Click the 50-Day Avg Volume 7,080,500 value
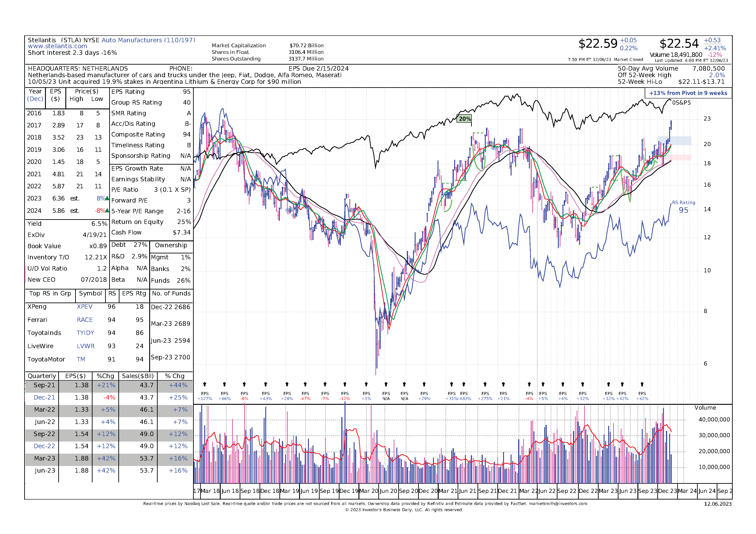 [708, 68]
